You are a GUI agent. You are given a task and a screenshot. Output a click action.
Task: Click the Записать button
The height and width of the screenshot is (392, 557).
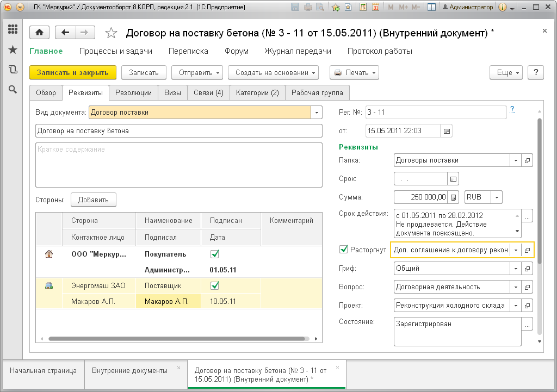(144, 73)
